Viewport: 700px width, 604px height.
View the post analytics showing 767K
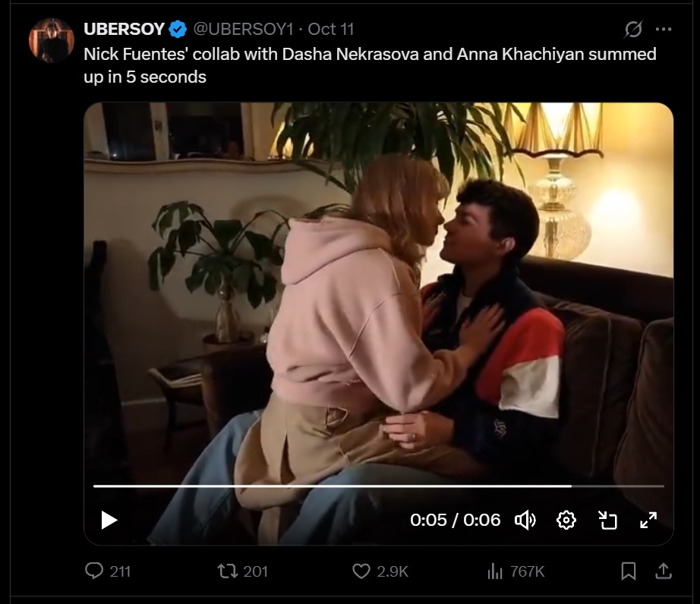coord(516,571)
